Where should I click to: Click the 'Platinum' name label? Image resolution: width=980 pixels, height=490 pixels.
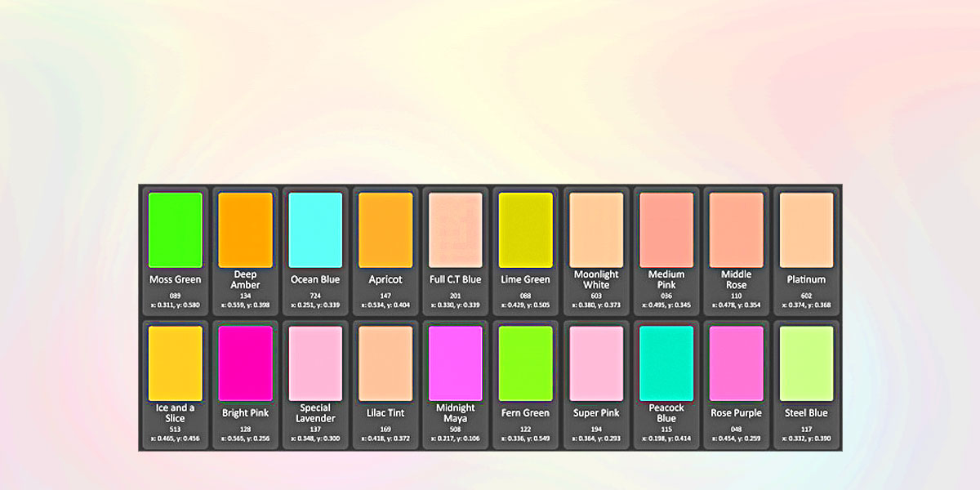click(806, 279)
